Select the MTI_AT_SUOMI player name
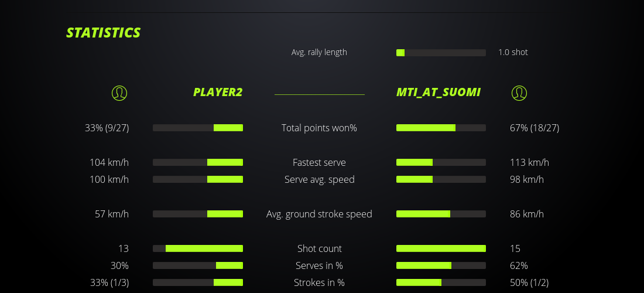Viewport: 644px width, 293px height. [439, 92]
